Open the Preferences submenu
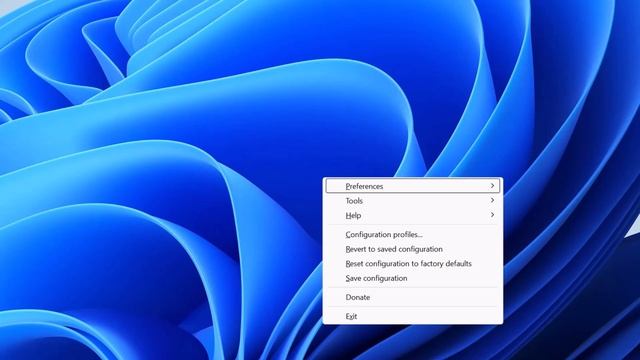The height and width of the screenshot is (360, 640). tap(413, 186)
